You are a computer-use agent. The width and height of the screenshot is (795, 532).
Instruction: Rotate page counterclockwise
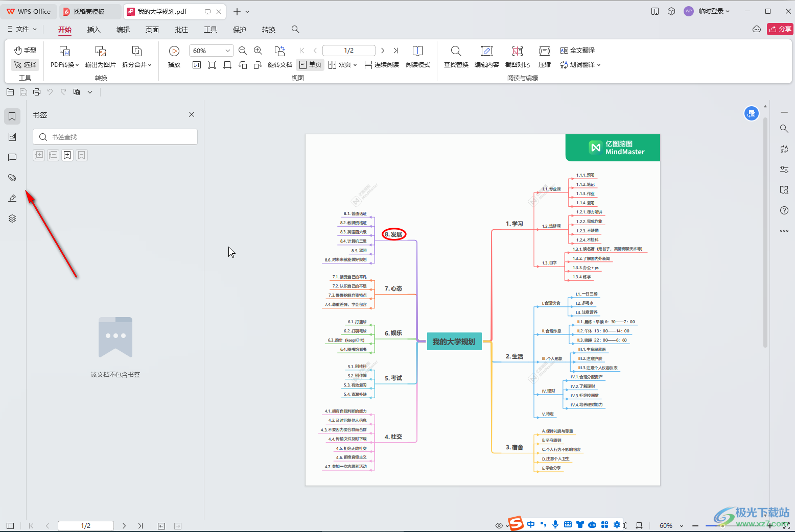[243, 65]
